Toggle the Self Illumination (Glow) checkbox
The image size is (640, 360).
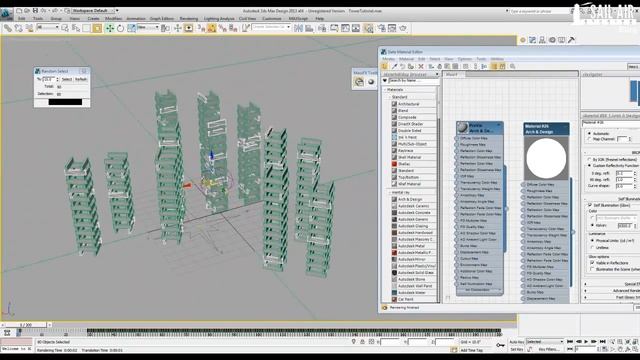tap(590, 205)
